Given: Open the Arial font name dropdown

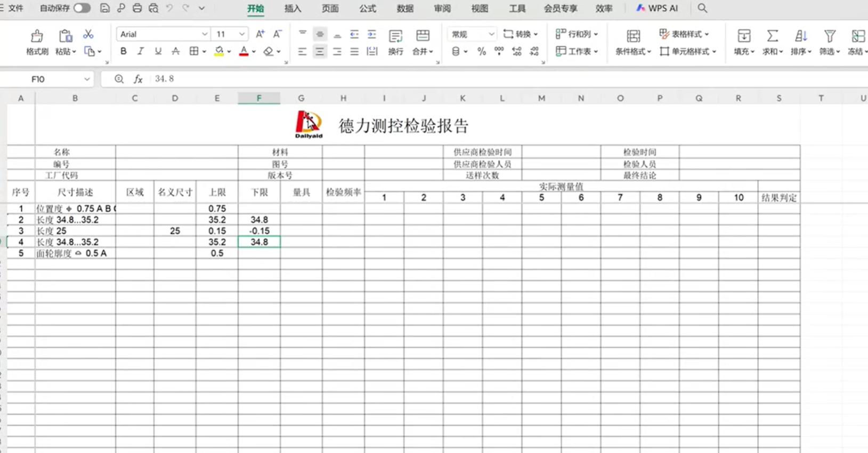Looking at the screenshot, I should [x=204, y=34].
